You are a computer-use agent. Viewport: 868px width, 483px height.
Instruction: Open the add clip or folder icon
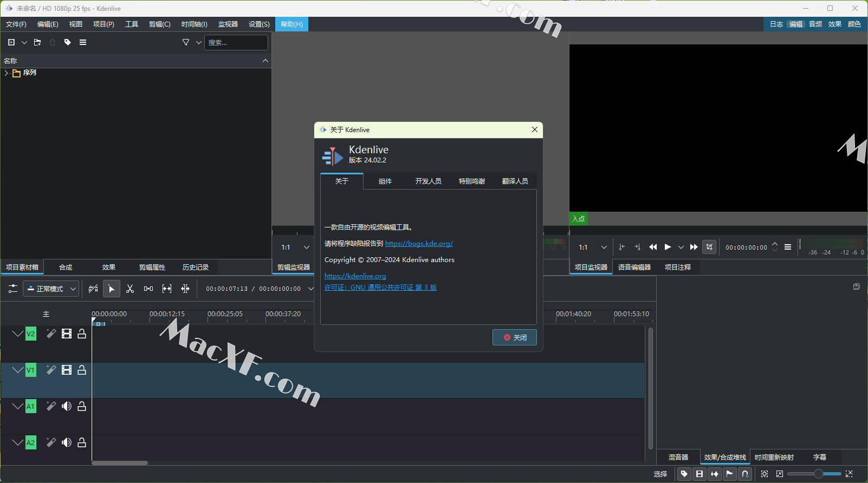click(x=11, y=42)
